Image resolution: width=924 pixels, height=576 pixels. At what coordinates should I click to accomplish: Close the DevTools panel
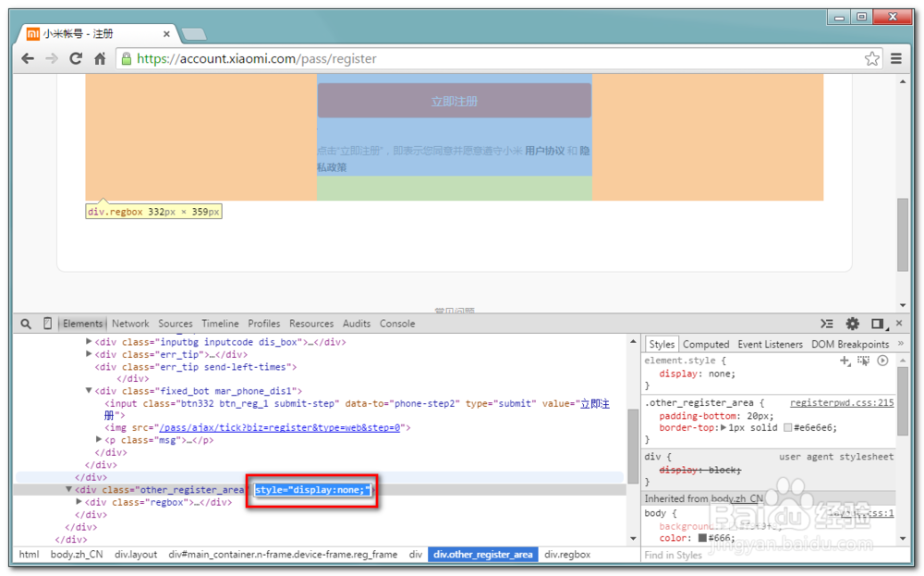click(899, 323)
